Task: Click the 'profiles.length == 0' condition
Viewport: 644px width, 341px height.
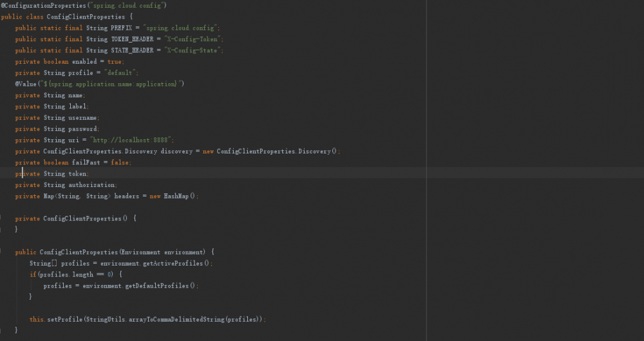Action: click(x=75, y=275)
